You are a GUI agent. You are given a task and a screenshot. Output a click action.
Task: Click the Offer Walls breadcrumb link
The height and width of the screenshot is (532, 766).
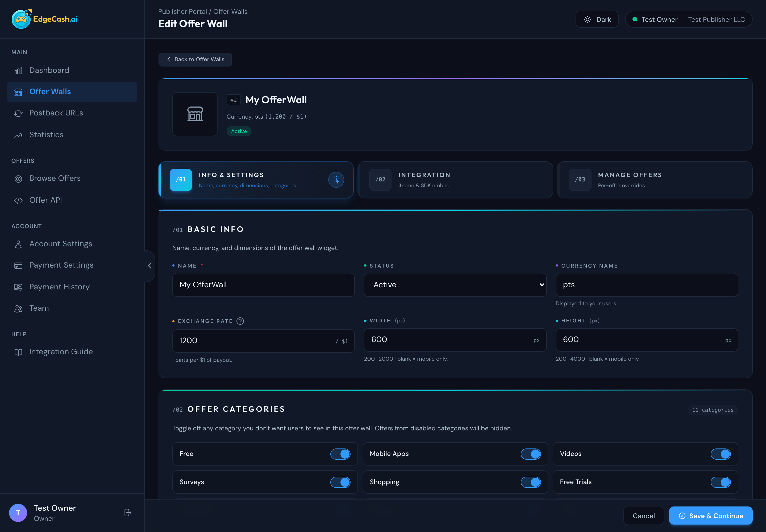pos(230,12)
